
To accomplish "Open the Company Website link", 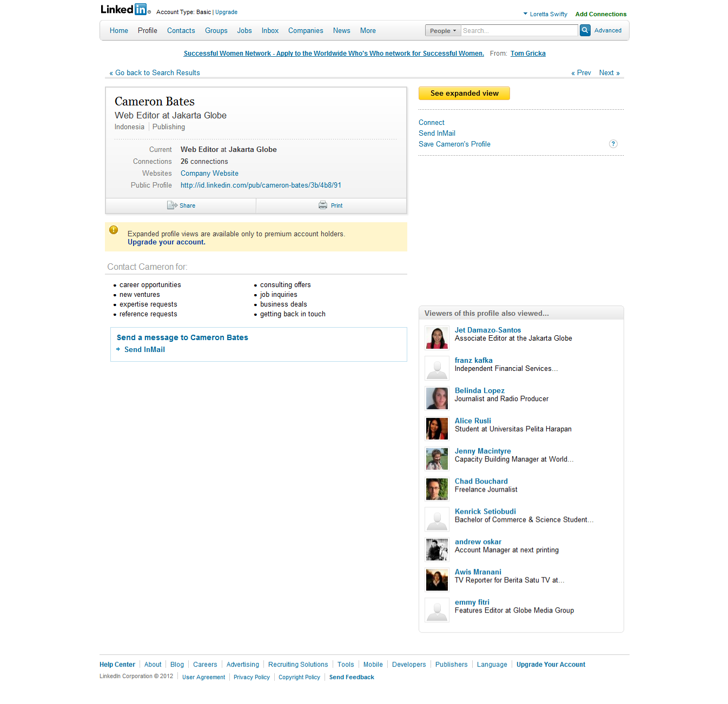I will pyautogui.click(x=209, y=174).
